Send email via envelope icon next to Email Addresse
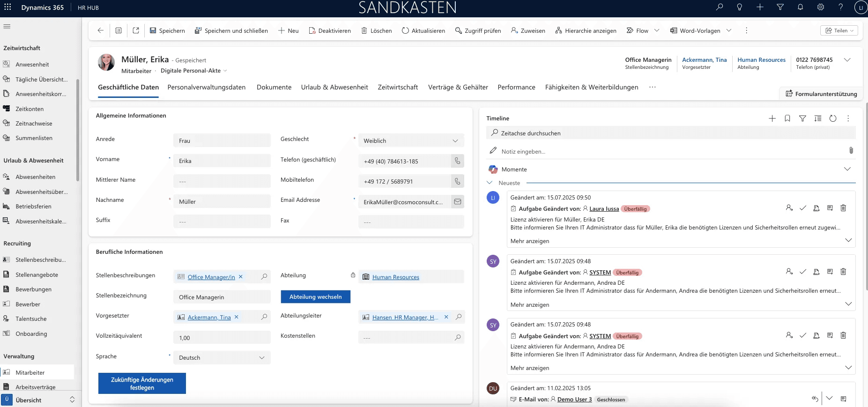 click(x=458, y=202)
